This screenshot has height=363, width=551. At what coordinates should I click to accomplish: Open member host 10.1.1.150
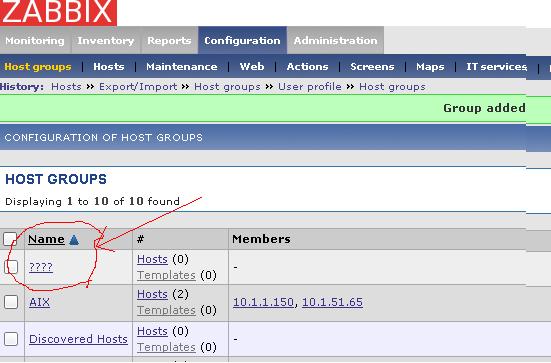[x=263, y=302]
